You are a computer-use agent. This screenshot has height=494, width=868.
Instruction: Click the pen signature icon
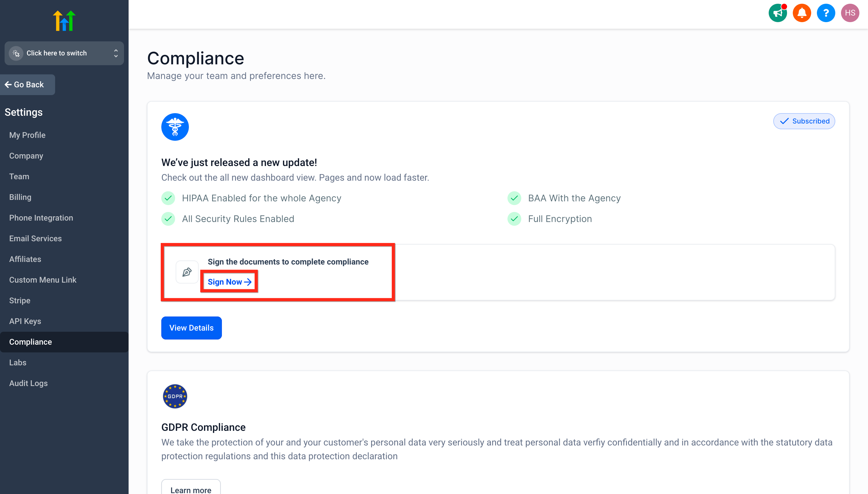pos(187,272)
